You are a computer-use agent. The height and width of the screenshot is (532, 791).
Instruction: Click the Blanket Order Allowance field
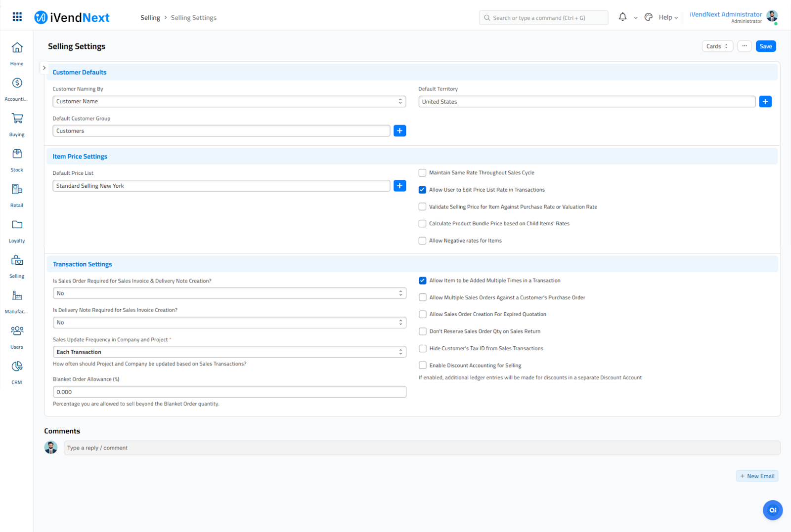point(229,392)
